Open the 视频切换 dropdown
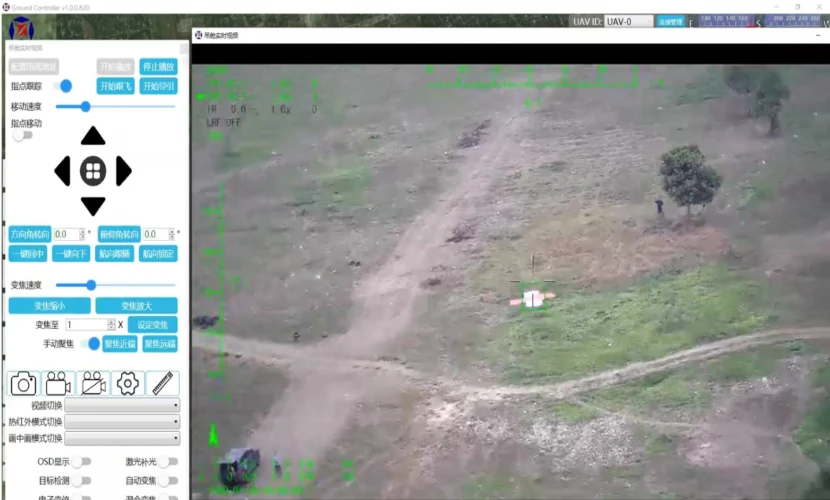830x500 pixels. click(x=122, y=405)
